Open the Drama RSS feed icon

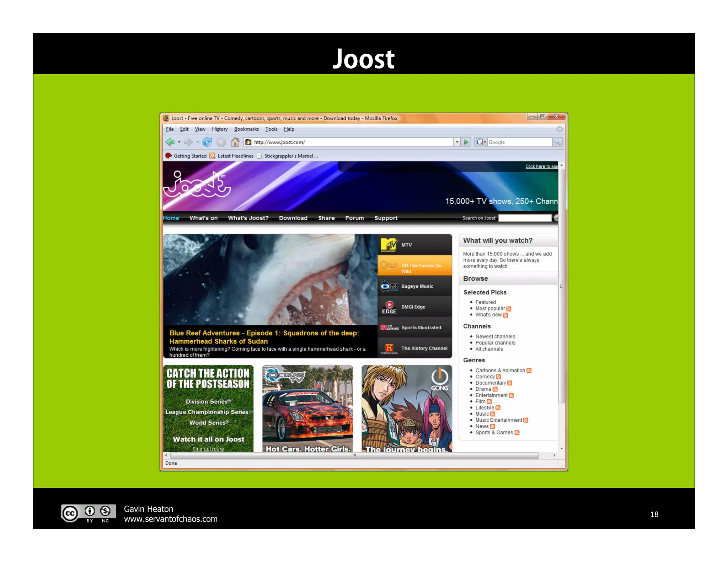pyautogui.click(x=495, y=389)
